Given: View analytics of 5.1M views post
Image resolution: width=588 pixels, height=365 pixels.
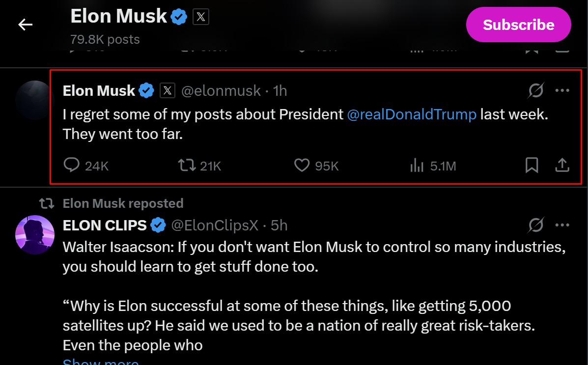Looking at the screenshot, I should pos(417,166).
